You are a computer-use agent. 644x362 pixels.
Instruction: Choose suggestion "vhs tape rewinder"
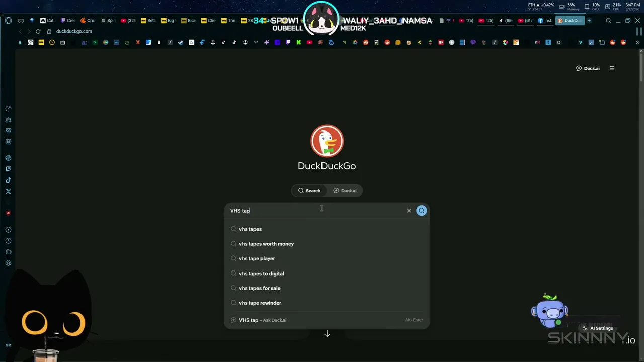[x=327, y=303]
